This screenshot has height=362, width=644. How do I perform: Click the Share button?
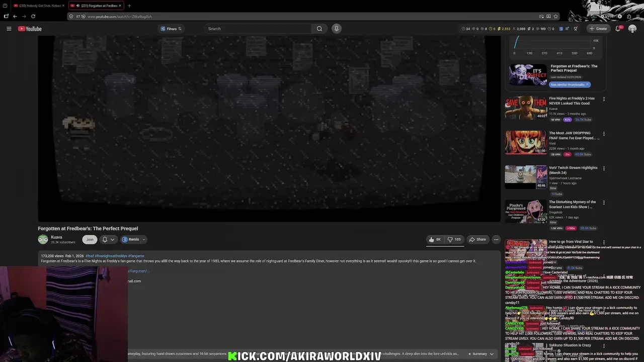[477, 239]
